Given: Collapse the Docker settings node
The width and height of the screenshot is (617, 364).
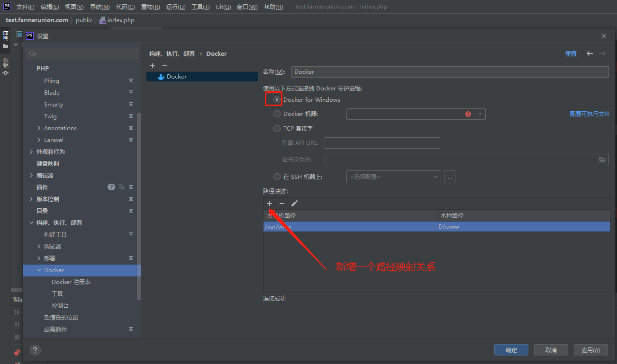Looking at the screenshot, I should coord(39,270).
